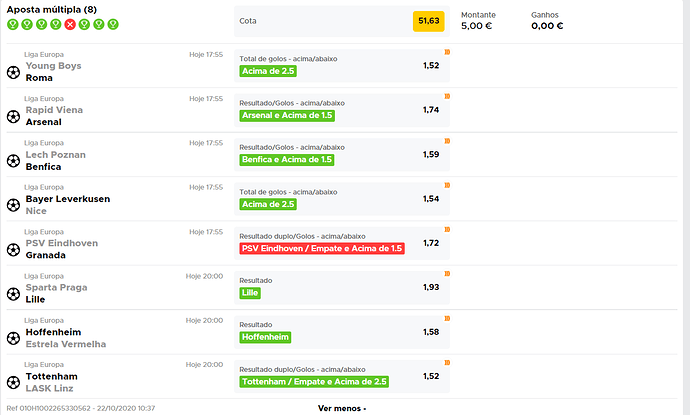The height and width of the screenshot is (415, 690).
Task: Click the red PSV Eindhoven / Empate e Acima de 1.5 selection
Action: coord(322,248)
